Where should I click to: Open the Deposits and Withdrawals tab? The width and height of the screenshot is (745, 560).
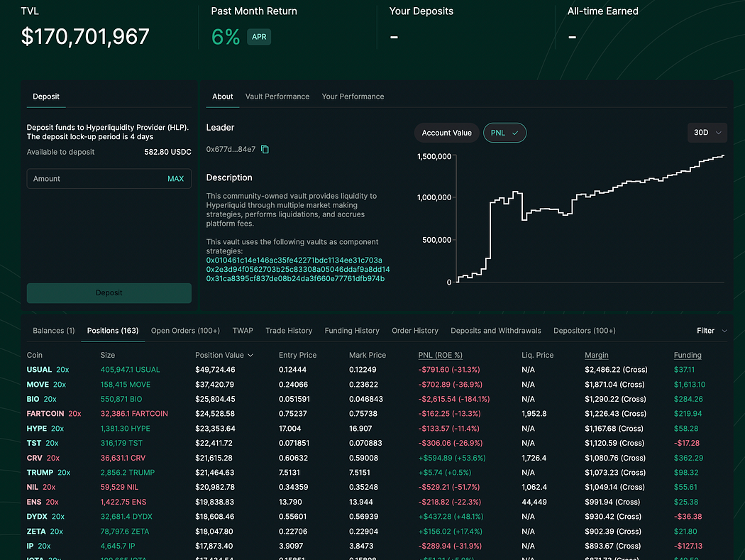tap(495, 330)
